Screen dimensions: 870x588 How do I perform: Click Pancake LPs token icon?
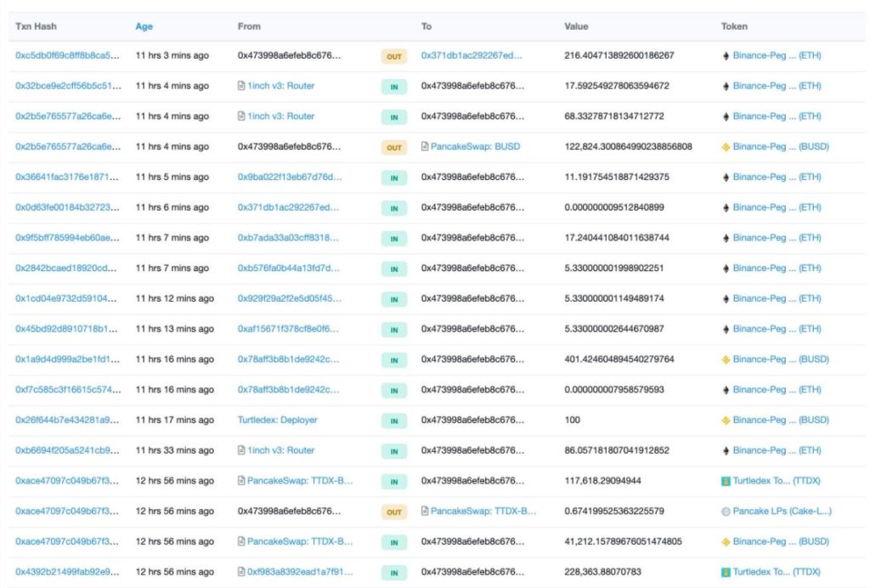point(726,512)
